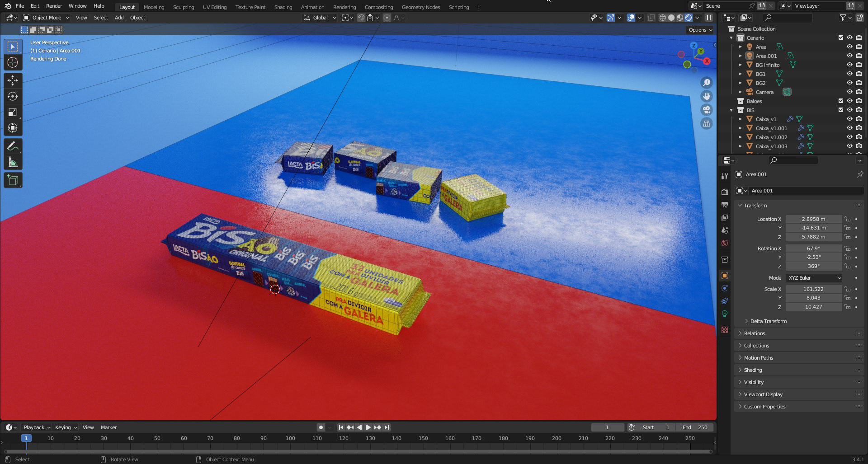Open the Keying popover in timeline

[66, 427]
